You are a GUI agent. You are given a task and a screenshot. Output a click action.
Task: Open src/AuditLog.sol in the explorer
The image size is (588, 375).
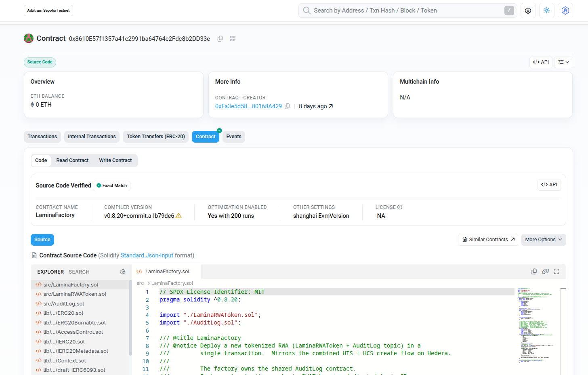[80, 304]
